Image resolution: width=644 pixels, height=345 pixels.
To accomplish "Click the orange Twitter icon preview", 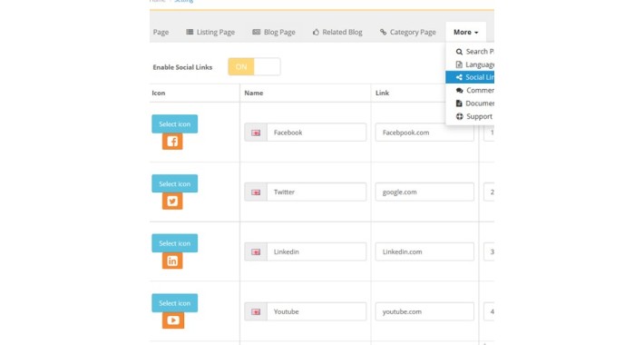I will pyautogui.click(x=172, y=201).
